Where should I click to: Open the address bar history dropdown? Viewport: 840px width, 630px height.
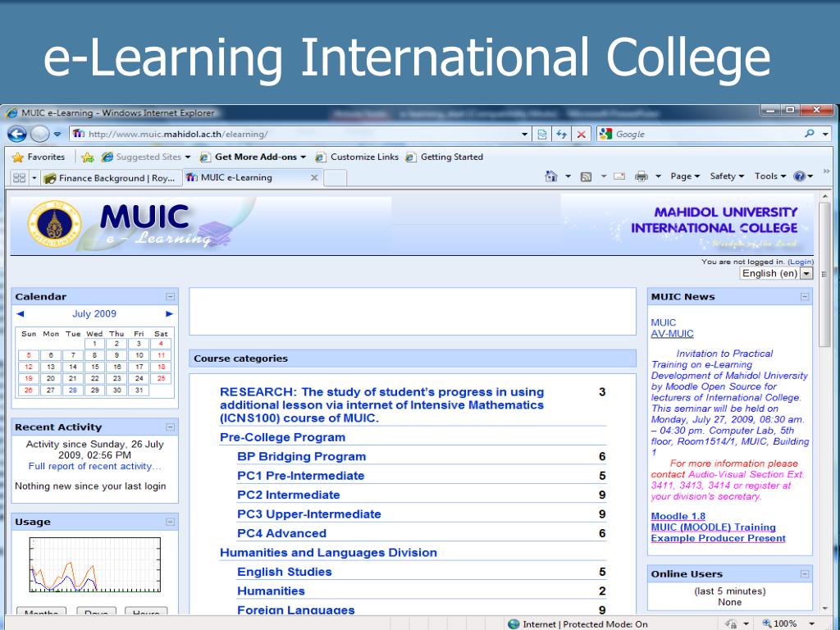(x=525, y=134)
